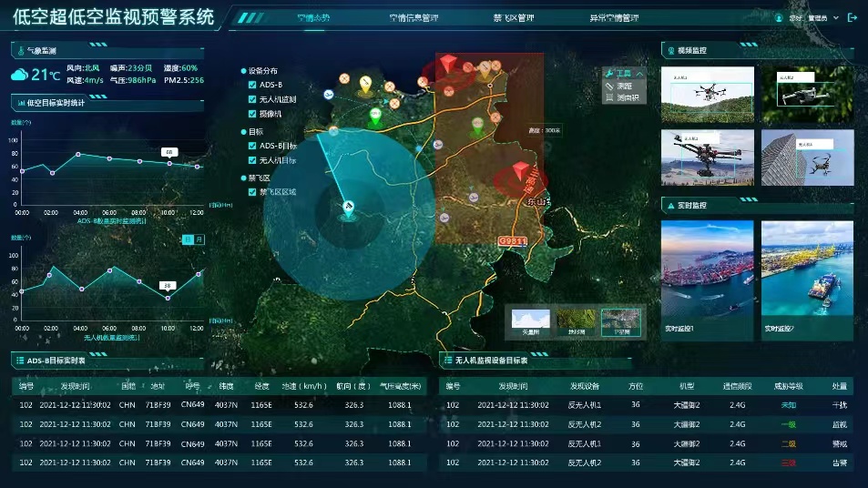Disable the 禁飞区区域 no-fly zone checkbox
The height and width of the screenshot is (488, 868).
click(x=252, y=192)
